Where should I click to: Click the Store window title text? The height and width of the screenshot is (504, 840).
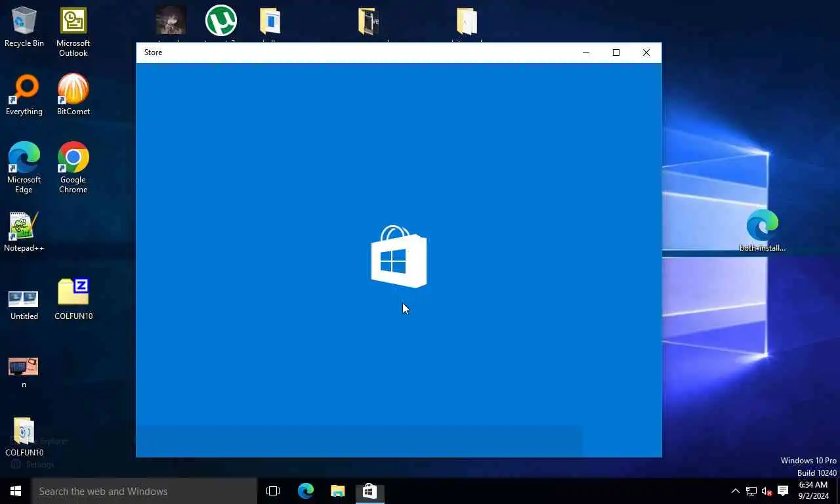click(153, 52)
